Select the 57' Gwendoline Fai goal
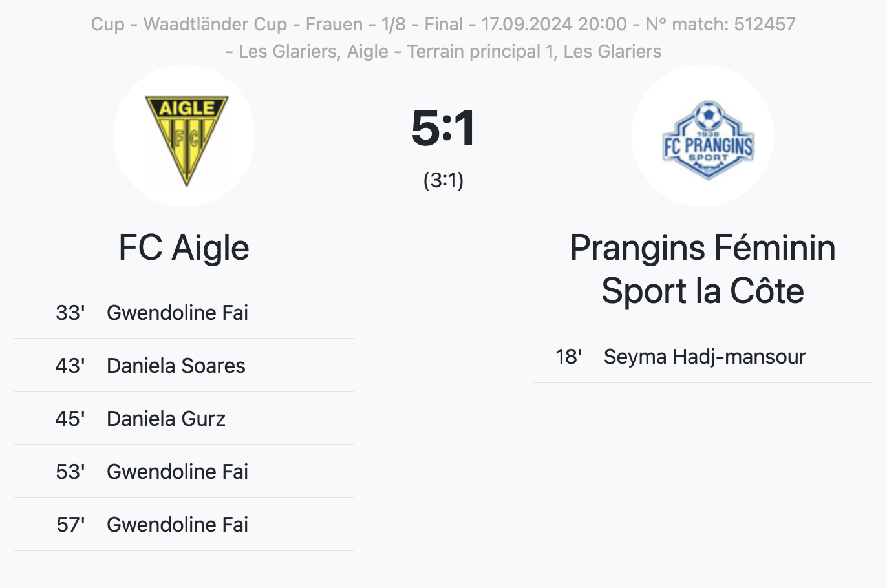887x588 pixels. (184, 525)
